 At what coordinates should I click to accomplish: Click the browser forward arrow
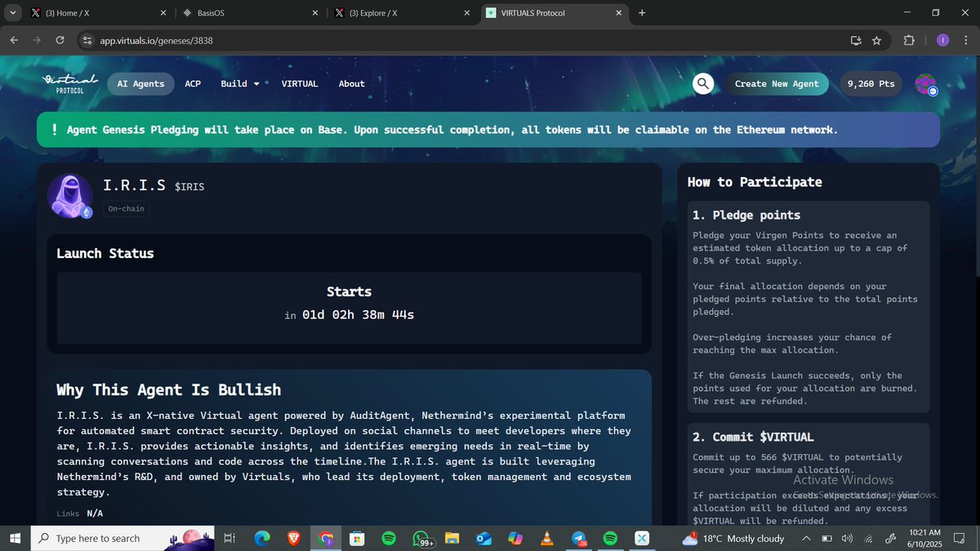click(x=37, y=40)
